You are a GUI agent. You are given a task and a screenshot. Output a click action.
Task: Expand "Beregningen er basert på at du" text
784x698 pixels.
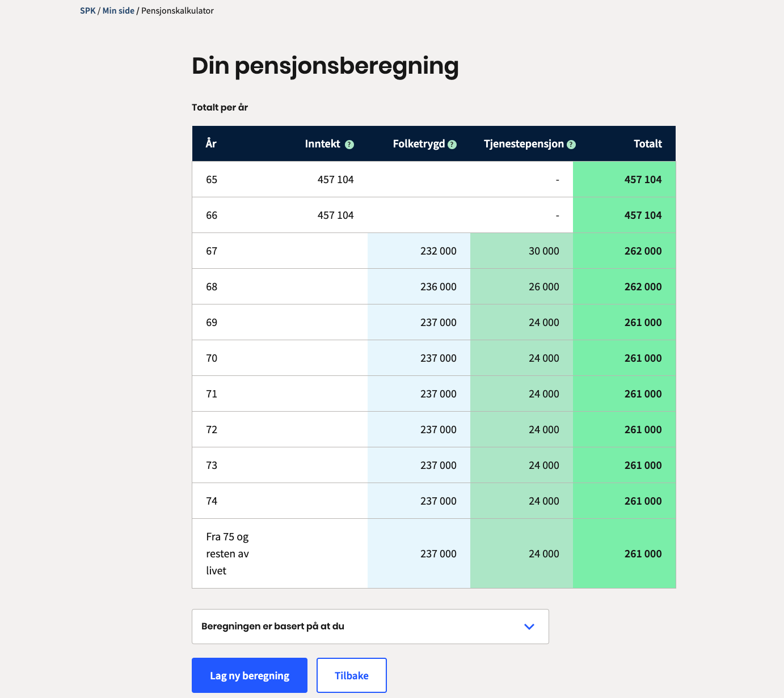(x=273, y=627)
